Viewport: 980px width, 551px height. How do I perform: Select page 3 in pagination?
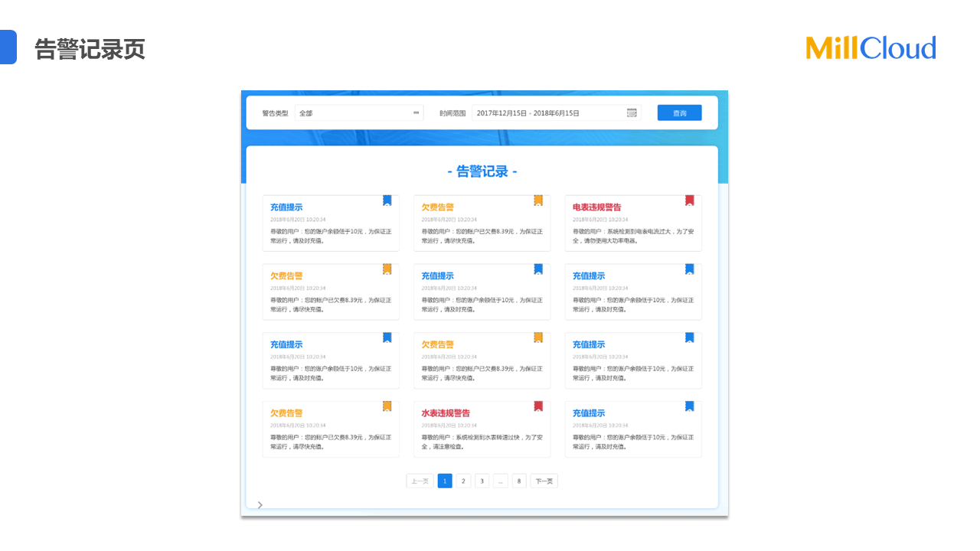pyautogui.click(x=482, y=481)
